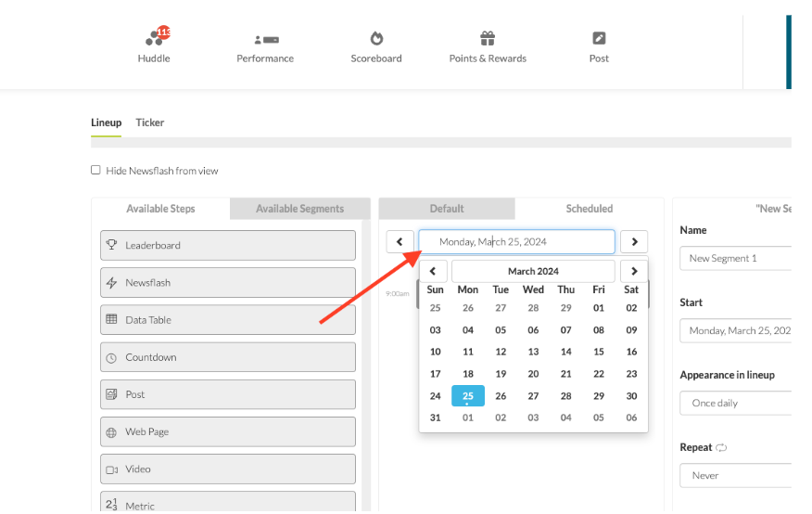812x514 pixels.
Task: Pick March 15 in calendar
Action: (599, 352)
